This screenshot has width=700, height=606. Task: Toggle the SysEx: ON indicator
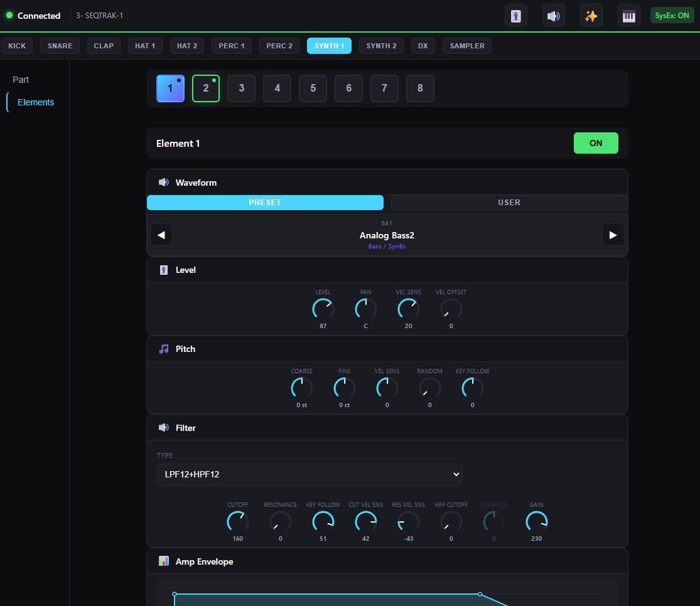coord(671,16)
